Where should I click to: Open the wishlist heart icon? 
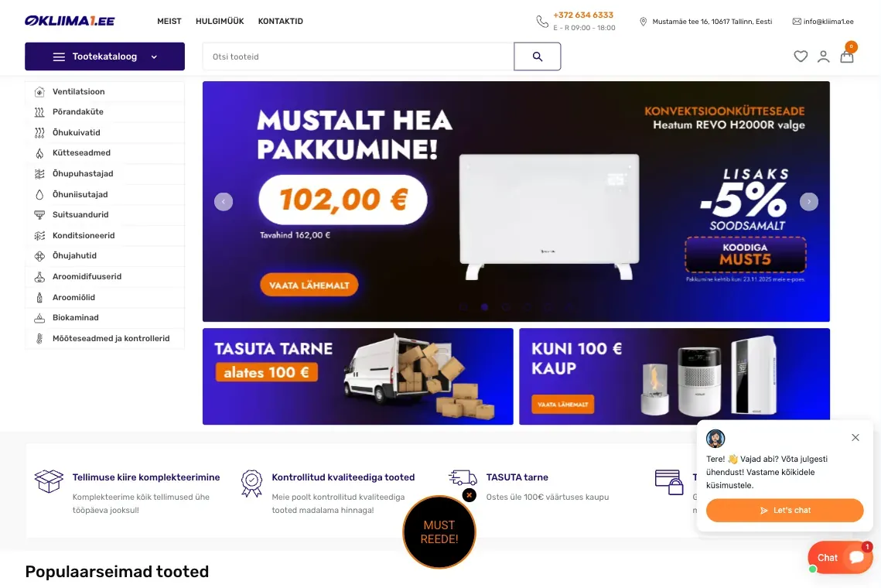click(x=801, y=56)
